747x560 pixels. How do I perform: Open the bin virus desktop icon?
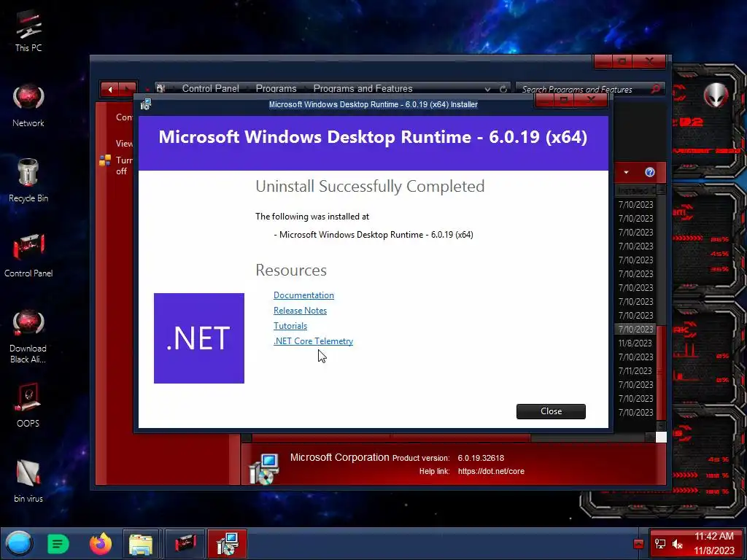[28, 481]
